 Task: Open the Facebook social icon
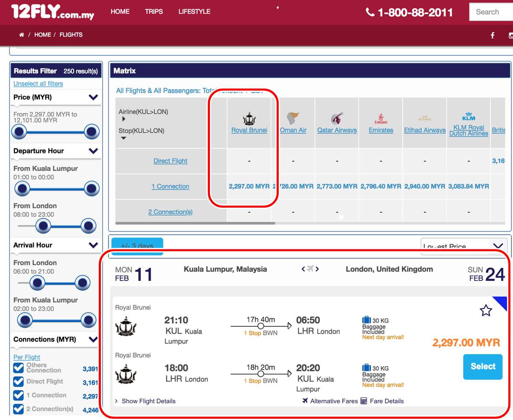click(492, 35)
